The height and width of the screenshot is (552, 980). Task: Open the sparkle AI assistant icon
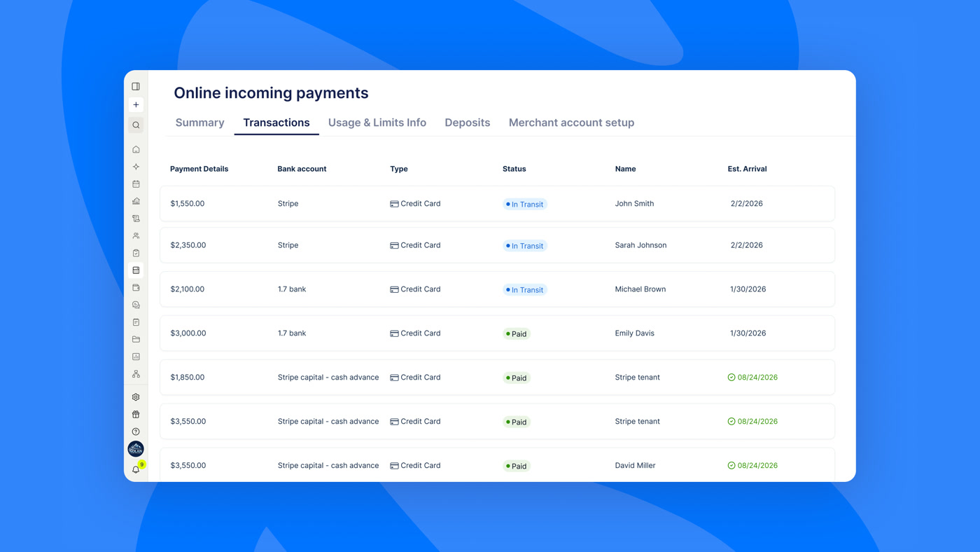pos(136,167)
